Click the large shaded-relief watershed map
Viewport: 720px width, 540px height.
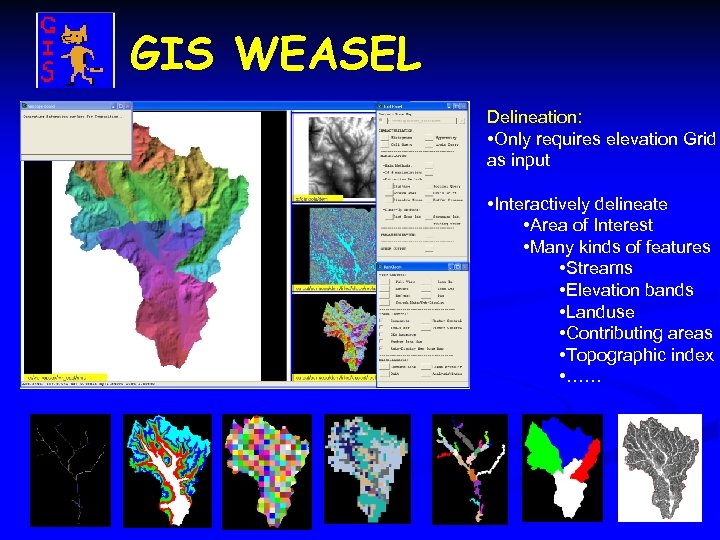[158, 246]
